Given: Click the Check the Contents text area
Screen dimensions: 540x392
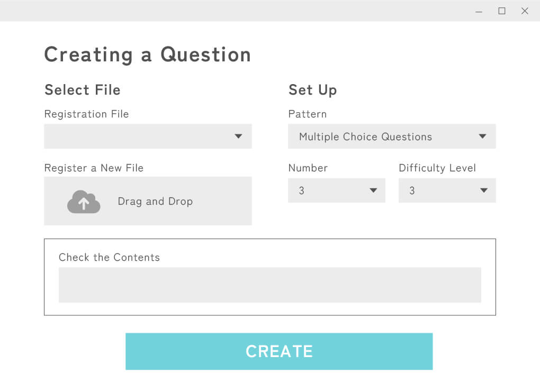Looking at the screenshot, I should pos(269,285).
